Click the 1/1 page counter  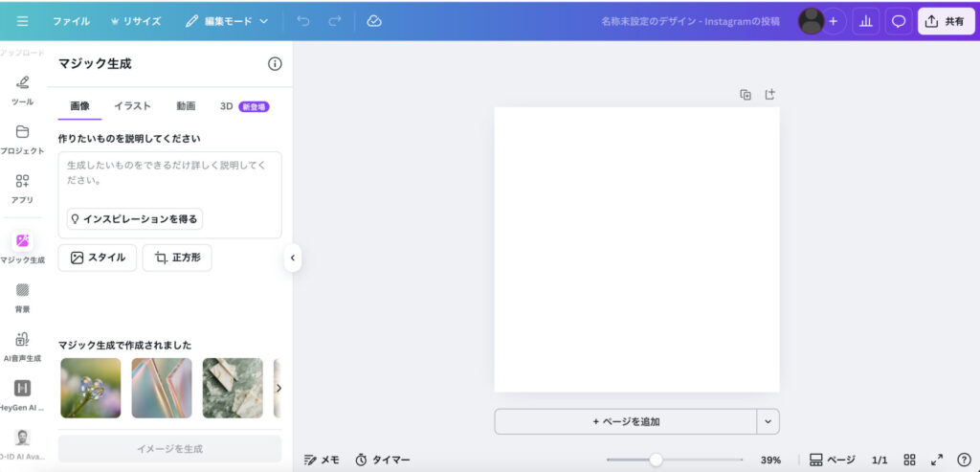880,461
